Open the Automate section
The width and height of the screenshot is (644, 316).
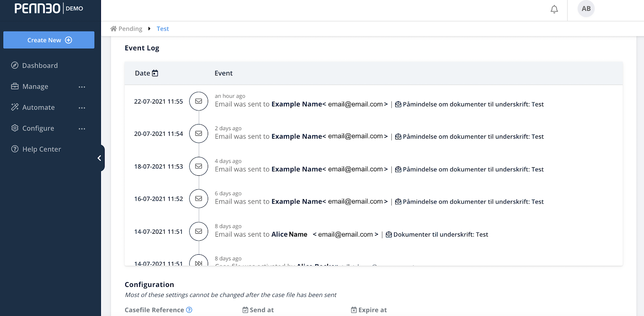[x=38, y=107]
